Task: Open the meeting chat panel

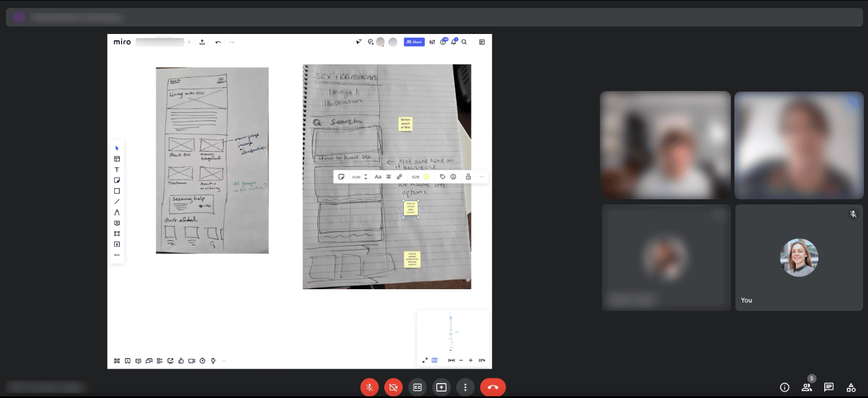Action: click(x=829, y=387)
